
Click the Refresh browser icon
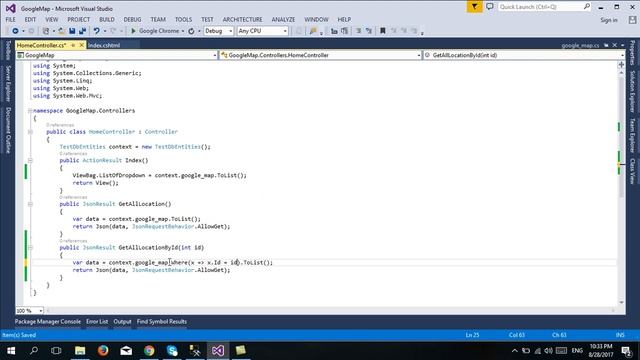pos(191,31)
